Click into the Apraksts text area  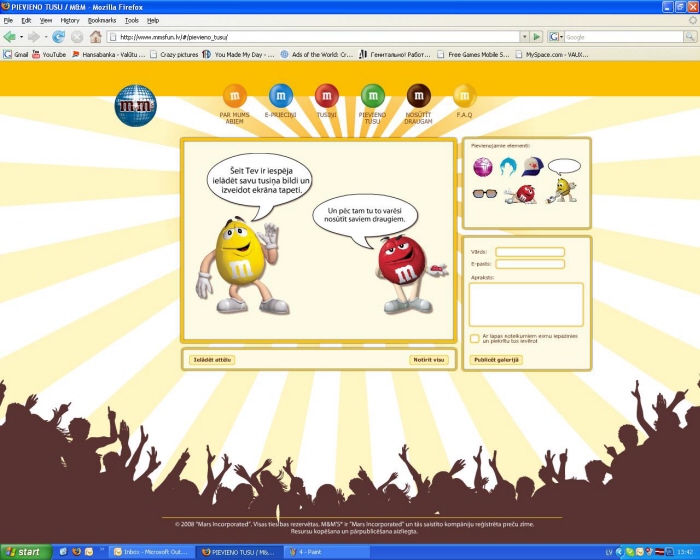(526, 305)
